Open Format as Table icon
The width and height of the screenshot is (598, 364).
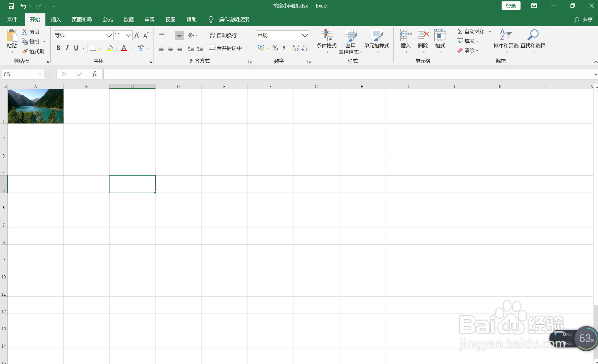click(x=351, y=35)
